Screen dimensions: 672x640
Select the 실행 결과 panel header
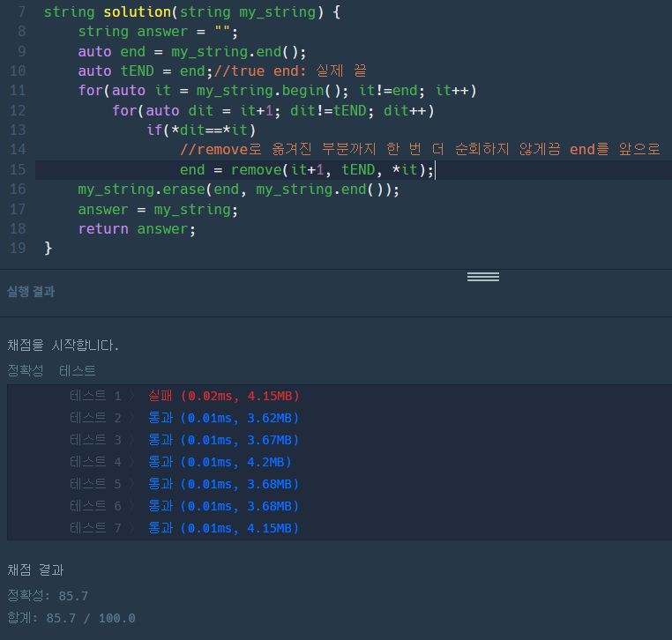31,291
